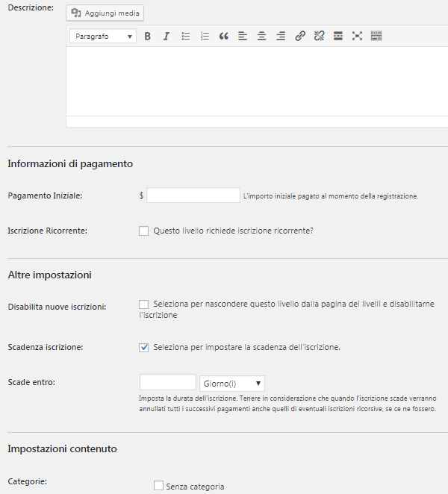
Task: Click the insert link icon
Action: pos(300,36)
